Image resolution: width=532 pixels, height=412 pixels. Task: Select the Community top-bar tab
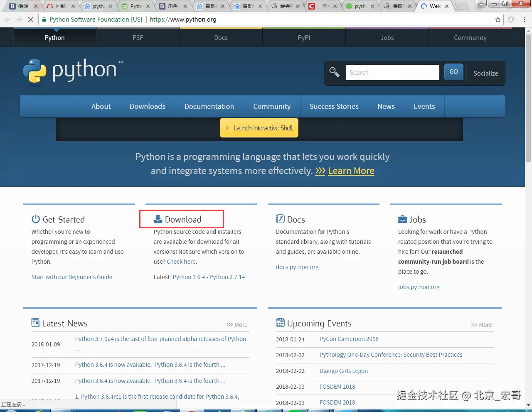click(470, 37)
